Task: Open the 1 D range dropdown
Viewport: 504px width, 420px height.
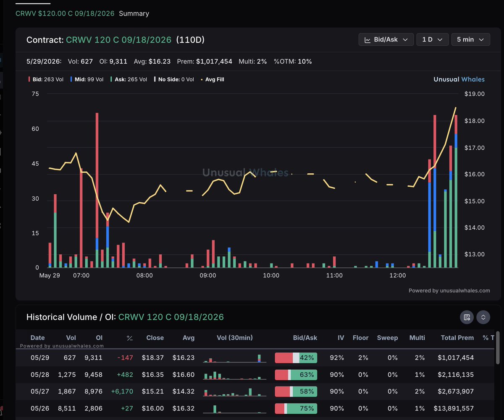Action: (x=433, y=39)
